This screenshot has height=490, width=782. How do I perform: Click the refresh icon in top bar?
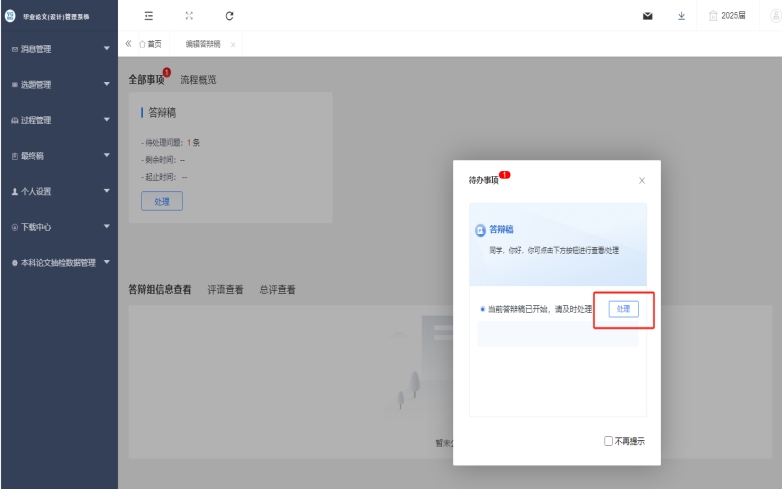[229, 16]
